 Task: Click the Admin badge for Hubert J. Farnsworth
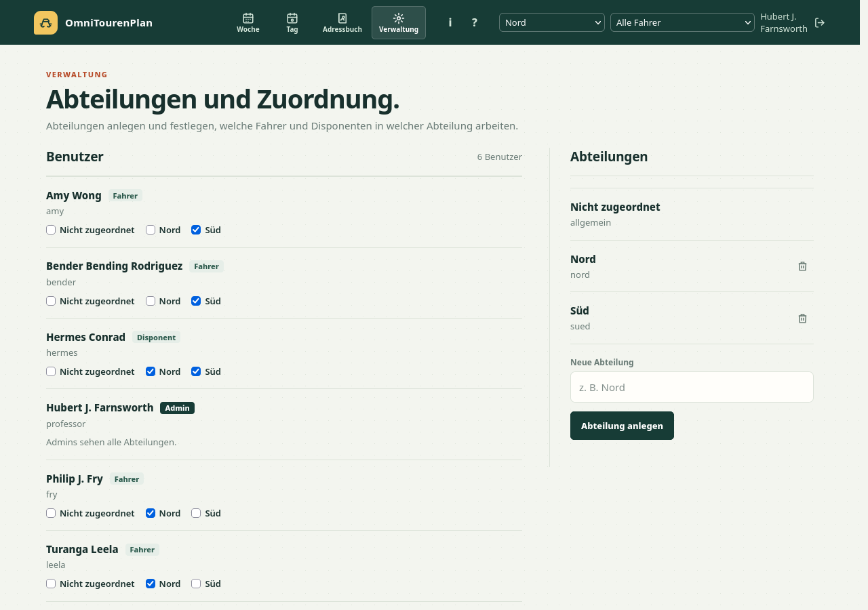click(177, 408)
